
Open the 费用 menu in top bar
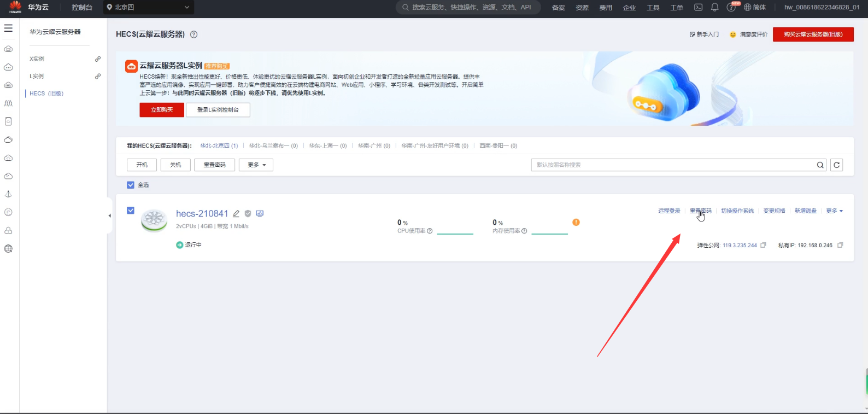tap(606, 8)
